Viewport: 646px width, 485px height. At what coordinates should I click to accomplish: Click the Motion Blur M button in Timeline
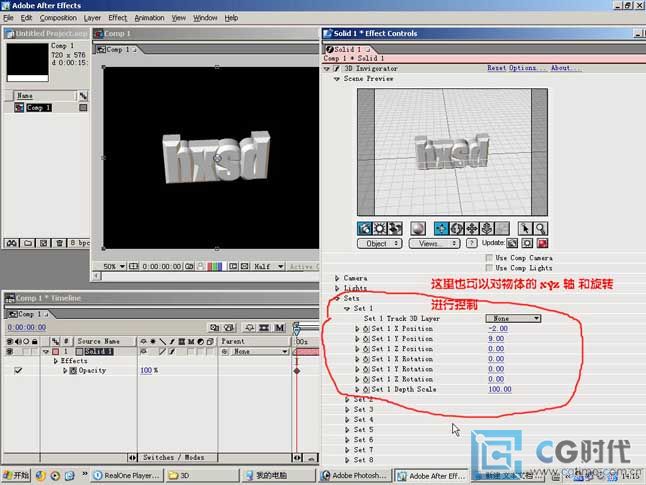pos(280,328)
